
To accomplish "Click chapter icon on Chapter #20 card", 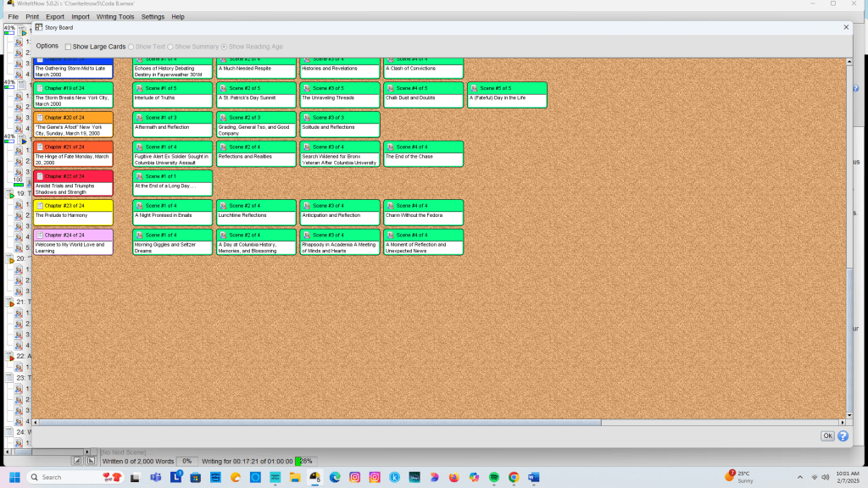I will coord(39,118).
